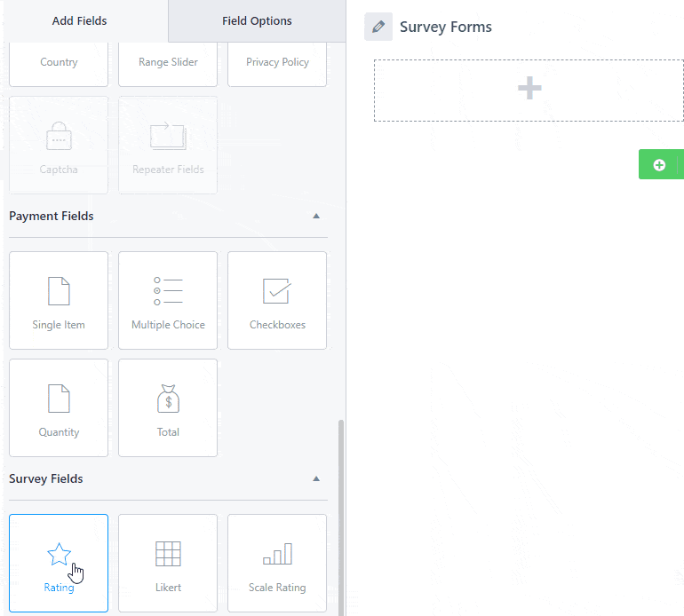Screen dimensions: 684x616
Task: Add the Likert grid field
Action: click(168, 564)
